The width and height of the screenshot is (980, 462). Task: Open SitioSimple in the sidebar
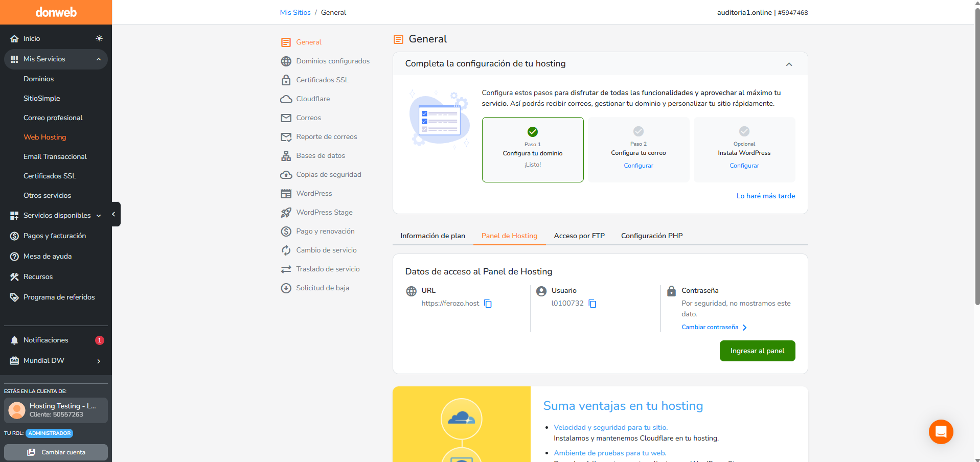coord(41,98)
